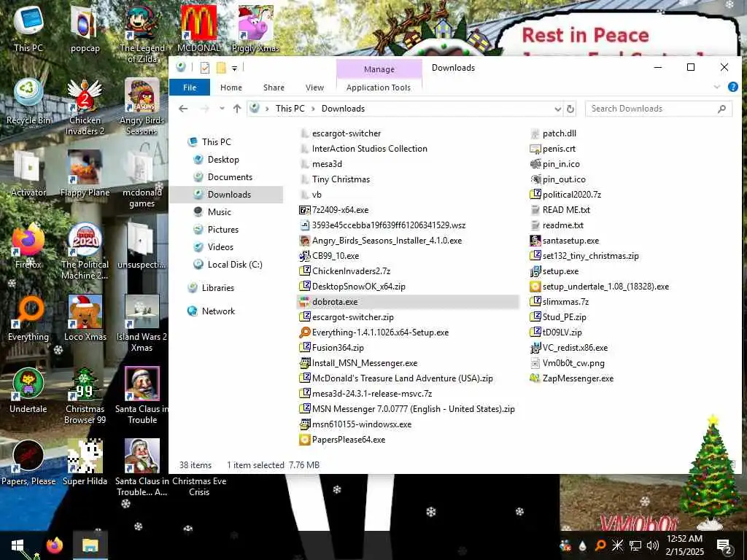Open the Action Center notifications icon
This screenshot has width=747, height=560.
tap(724, 545)
